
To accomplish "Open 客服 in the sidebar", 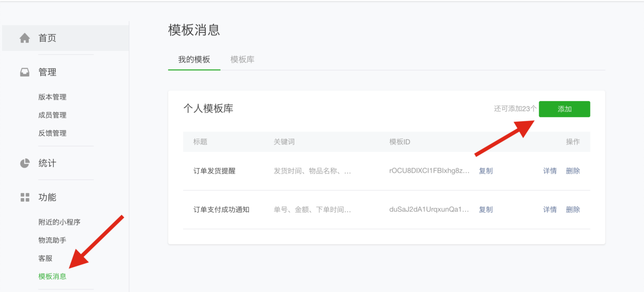I will coord(45,258).
